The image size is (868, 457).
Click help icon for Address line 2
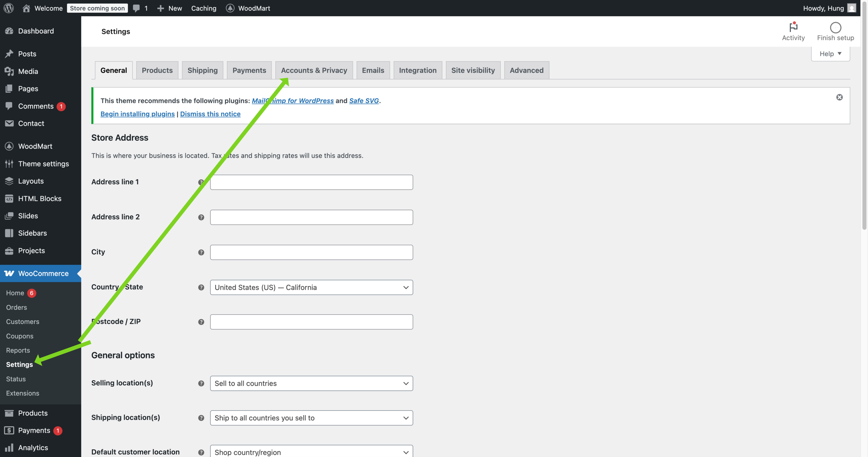201,217
